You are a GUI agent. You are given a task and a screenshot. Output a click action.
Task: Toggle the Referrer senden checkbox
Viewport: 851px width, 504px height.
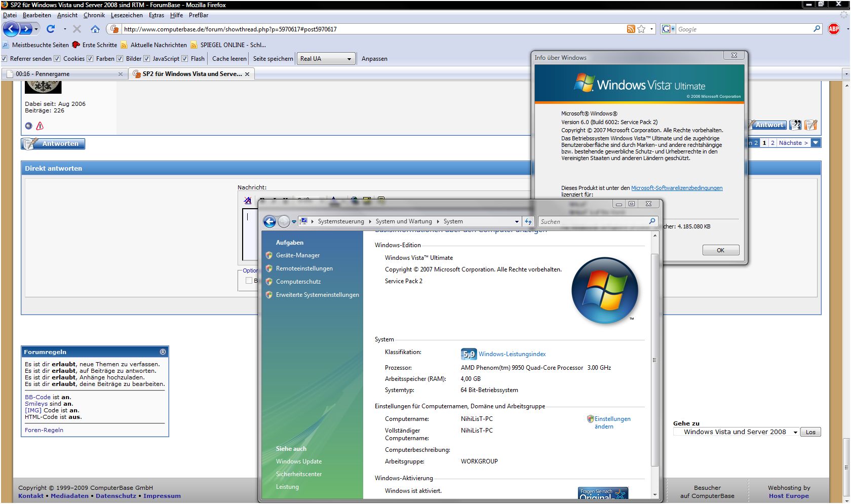tap(5, 59)
